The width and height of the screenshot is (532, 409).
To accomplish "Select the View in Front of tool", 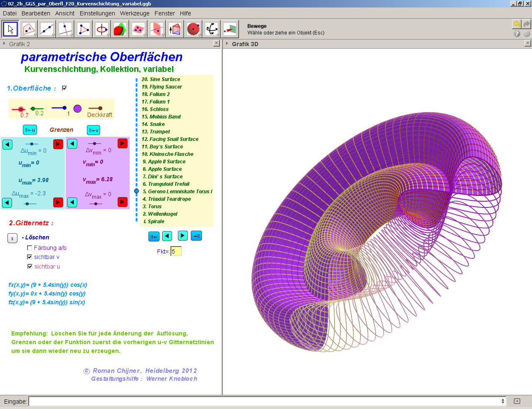I will (230, 29).
